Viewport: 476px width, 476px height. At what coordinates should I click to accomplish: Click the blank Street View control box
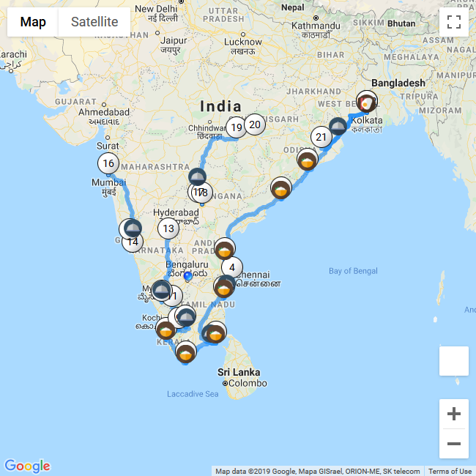[x=454, y=361]
